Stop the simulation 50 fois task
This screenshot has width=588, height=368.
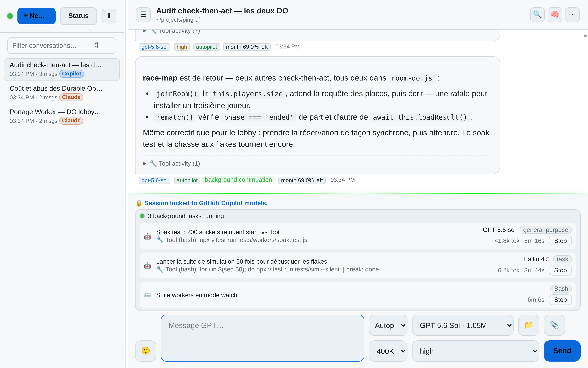(560, 270)
